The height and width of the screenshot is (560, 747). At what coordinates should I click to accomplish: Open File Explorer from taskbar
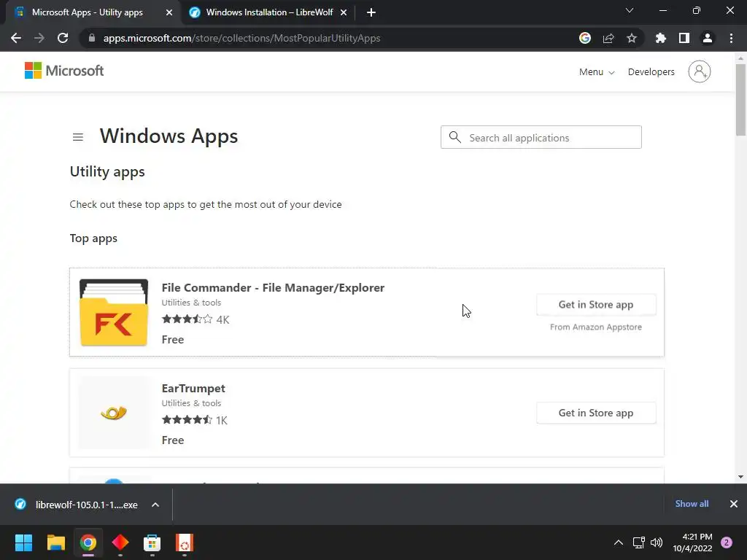coord(55,542)
